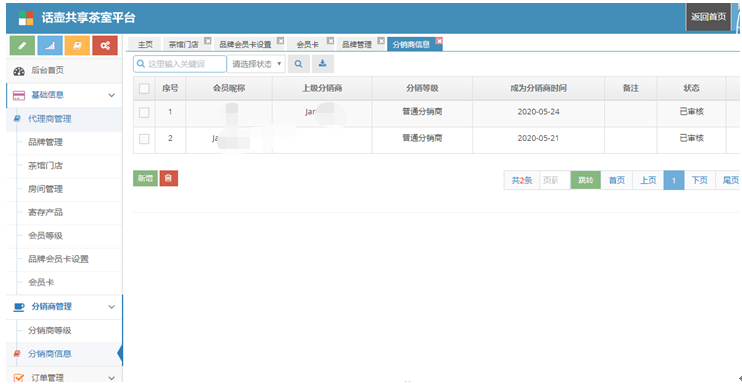
Task: Switch to the 品牌会员卡设置 tab
Action: coord(245,45)
